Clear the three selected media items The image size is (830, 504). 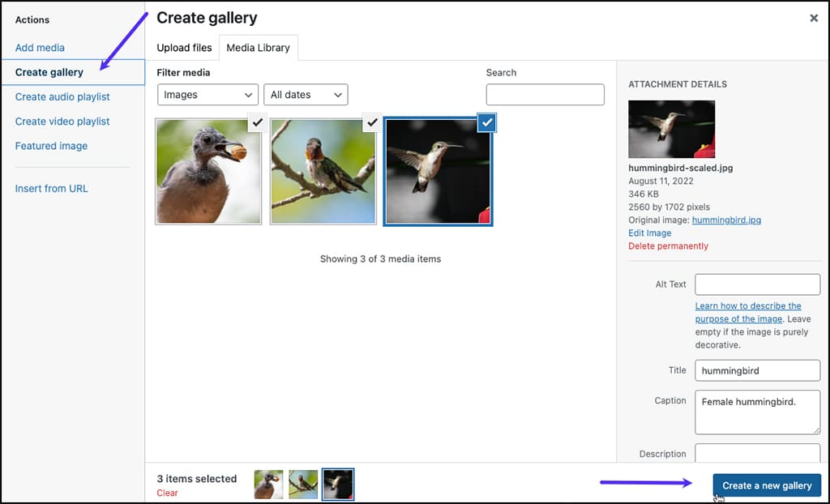167,493
